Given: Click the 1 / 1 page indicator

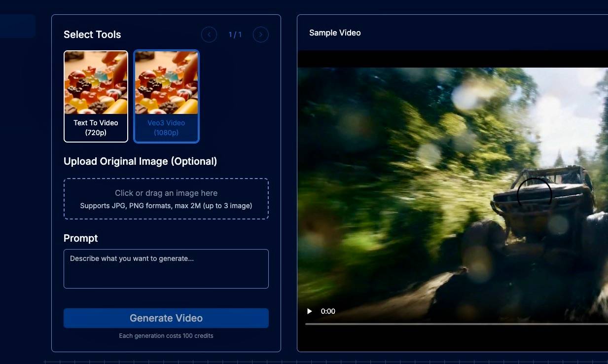Looking at the screenshot, I should pos(235,35).
